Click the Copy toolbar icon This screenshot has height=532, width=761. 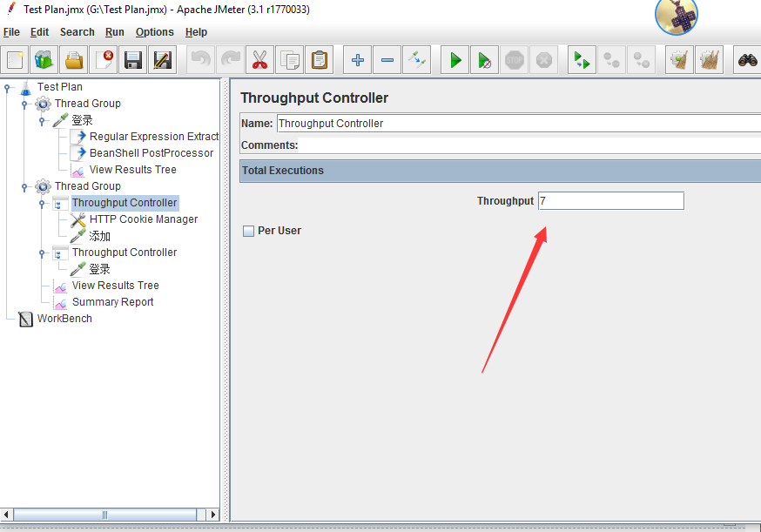coord(289,60)
